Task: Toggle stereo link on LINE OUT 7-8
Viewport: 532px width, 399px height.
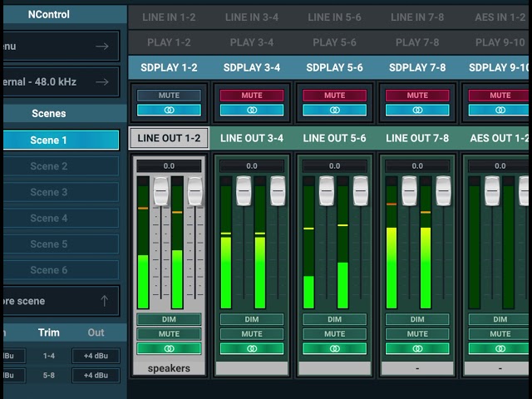Action: (417, 348)
